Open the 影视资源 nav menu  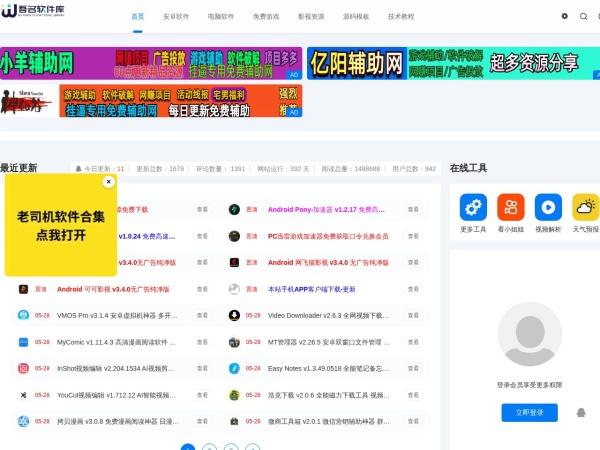pos(311,16)
